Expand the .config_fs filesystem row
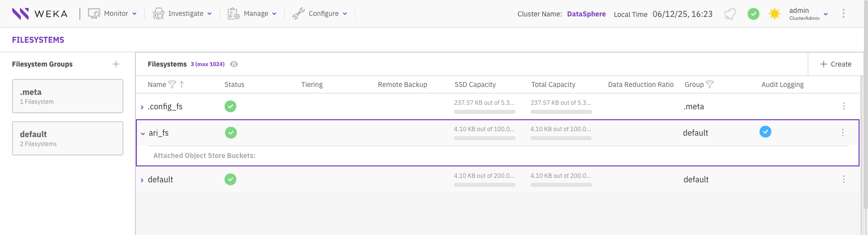Image resolution: width=868 pixels, height=235 pixels. click(142, 107)
